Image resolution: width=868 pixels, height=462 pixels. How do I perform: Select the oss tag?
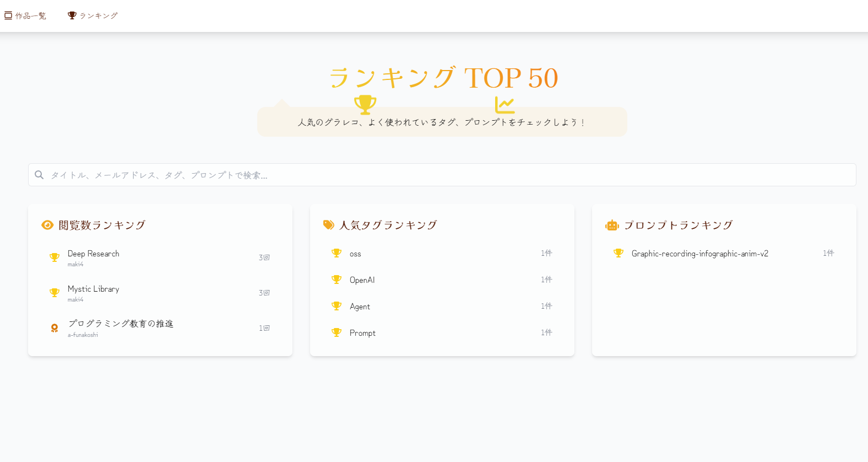442,253
